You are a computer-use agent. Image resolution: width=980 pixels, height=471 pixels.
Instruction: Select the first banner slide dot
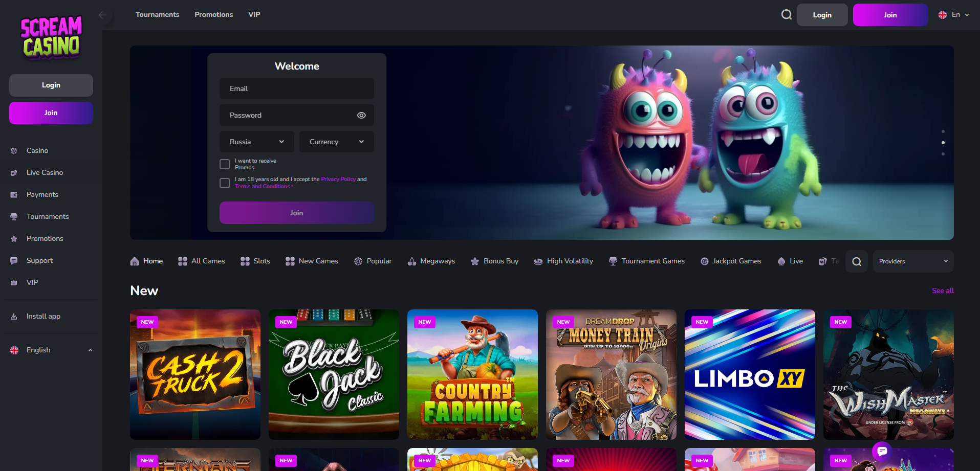point(943,131)
